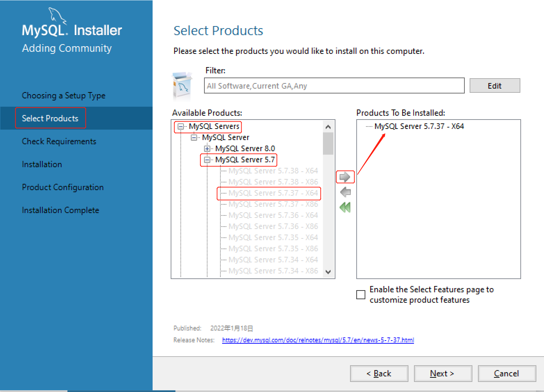This screenshot has width=544, height=392.
Task: Click the Next button
Action: [442, 373]
